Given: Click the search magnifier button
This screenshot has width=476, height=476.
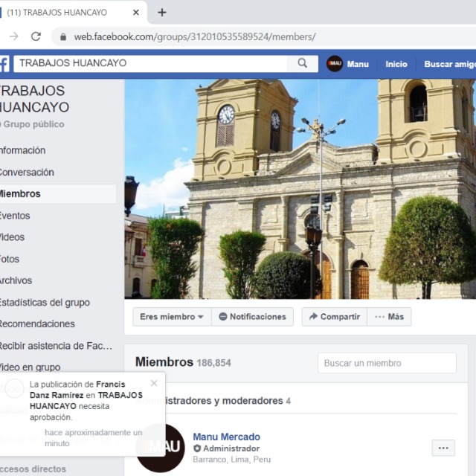Looking at the screenshot, I should tap(303, 63).
